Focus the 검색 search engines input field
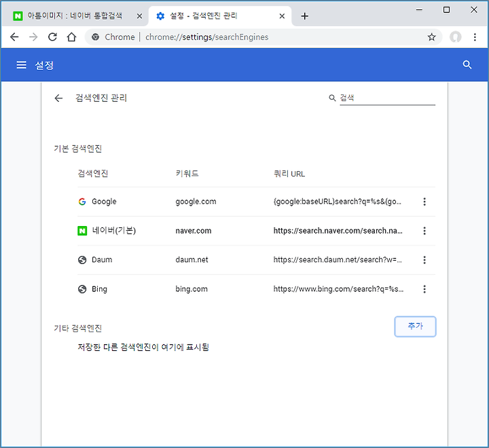Viewport: 489px width, 448px height. (x=387, y=98)
